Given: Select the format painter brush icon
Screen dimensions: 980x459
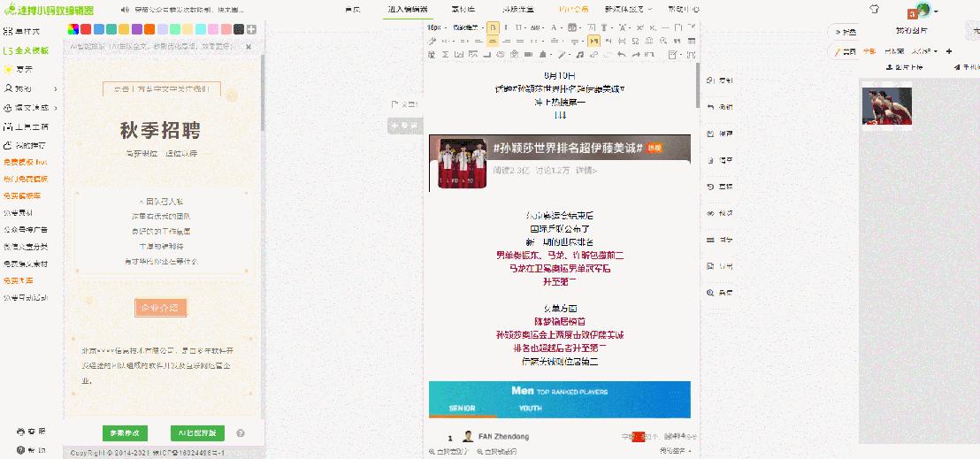Looking at the screenshot, I should point(432,41).
